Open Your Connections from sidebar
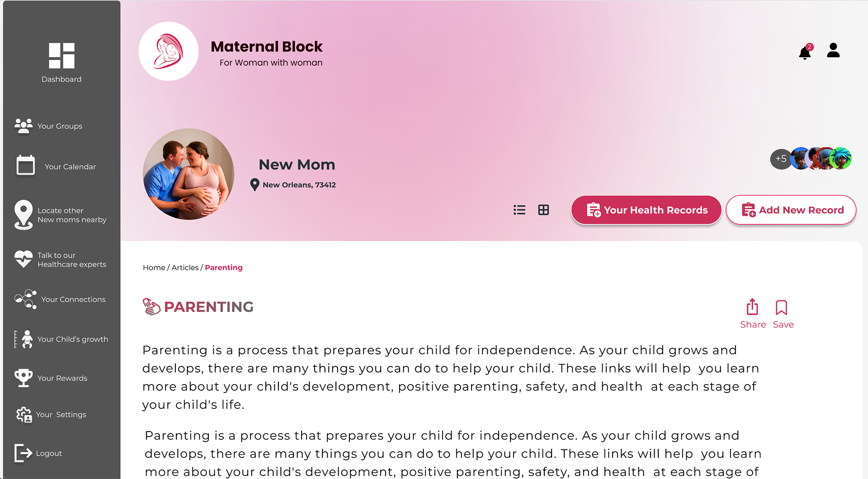Viewport: 868px width, 479px height. pyautogui.click(x=60, y=299)
